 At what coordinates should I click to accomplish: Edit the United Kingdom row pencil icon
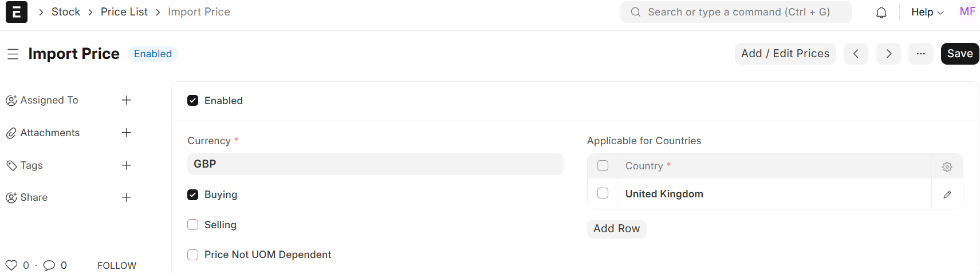947,194
